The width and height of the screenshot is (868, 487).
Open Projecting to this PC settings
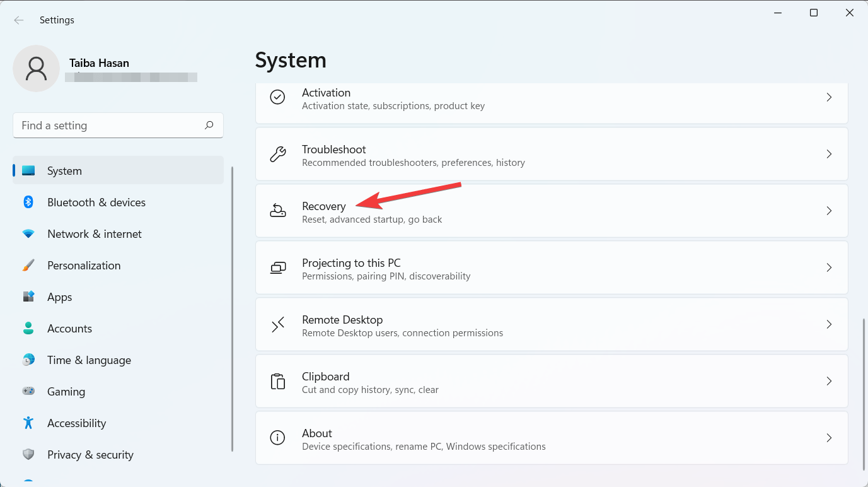click(350, 263)
